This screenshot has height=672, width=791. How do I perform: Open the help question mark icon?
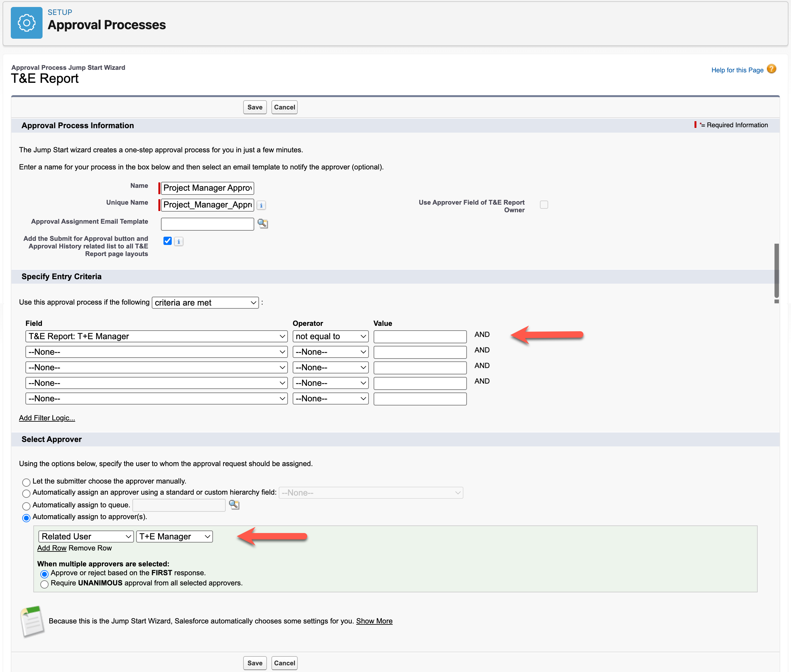pos(771,69)
